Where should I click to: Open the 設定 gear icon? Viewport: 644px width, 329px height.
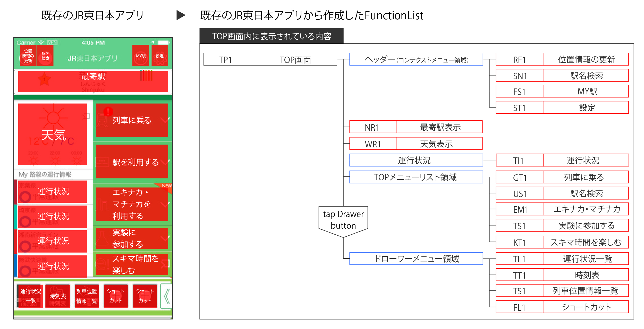(160, 56)
